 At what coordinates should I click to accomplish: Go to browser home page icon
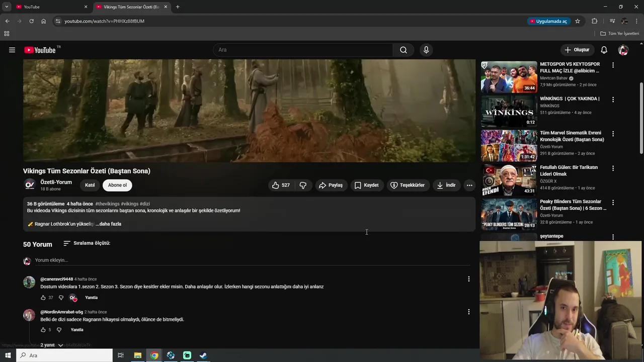click(x=44, y=21)
